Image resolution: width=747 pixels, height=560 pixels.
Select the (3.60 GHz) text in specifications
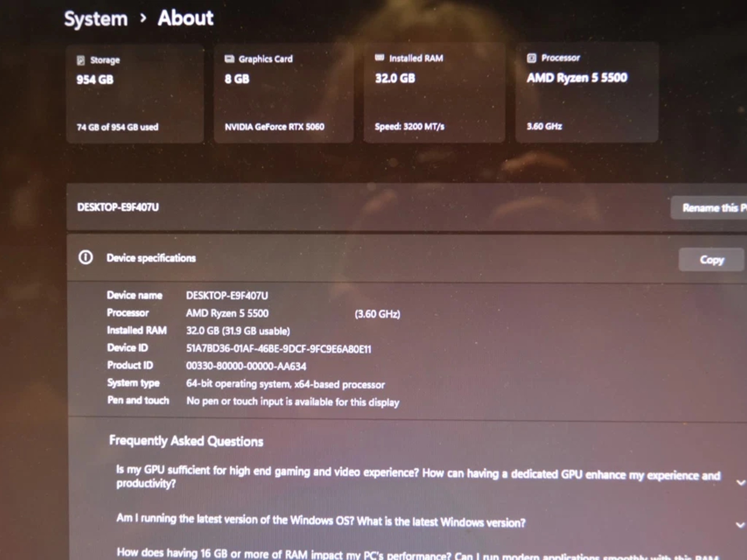pos(378,314)
